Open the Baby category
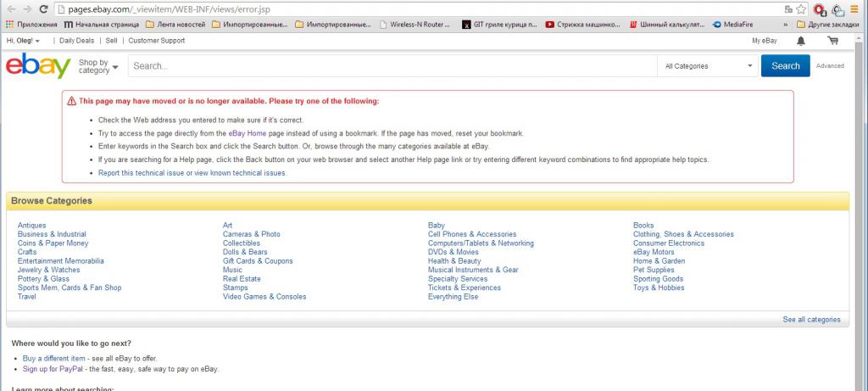Viewport: 868px width, 391px height. coord(437,226)
